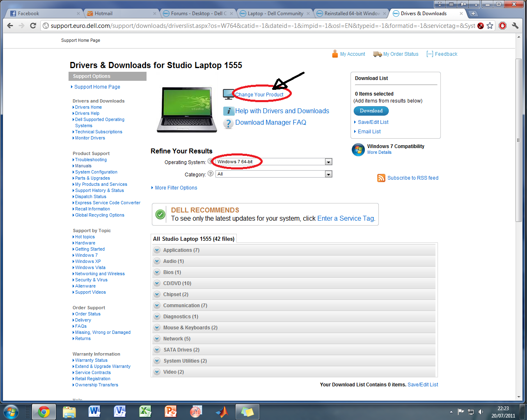Switch to the Hotmail tab

click(121, 14)
